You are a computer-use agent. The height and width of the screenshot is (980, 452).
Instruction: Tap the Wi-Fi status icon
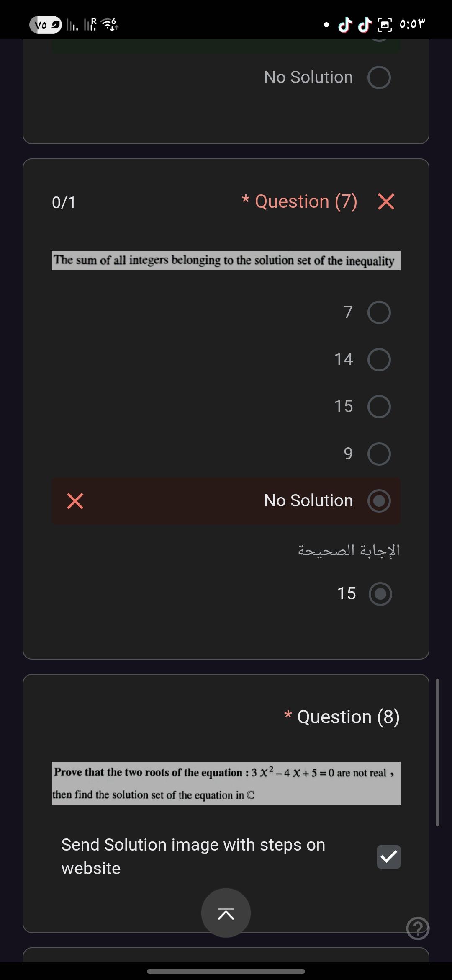[110, 25]
